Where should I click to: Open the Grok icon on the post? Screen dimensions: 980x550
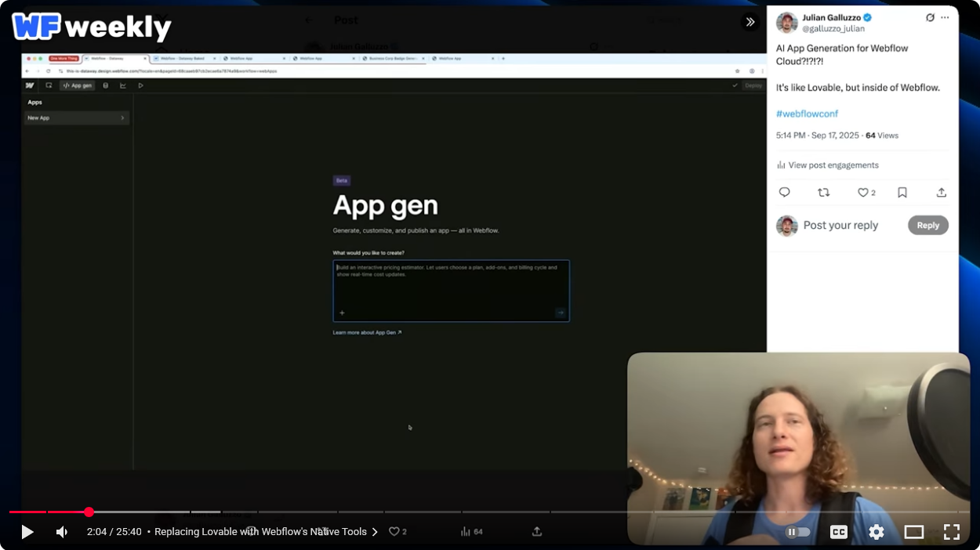pyautogui.click(x=930, y=17)
